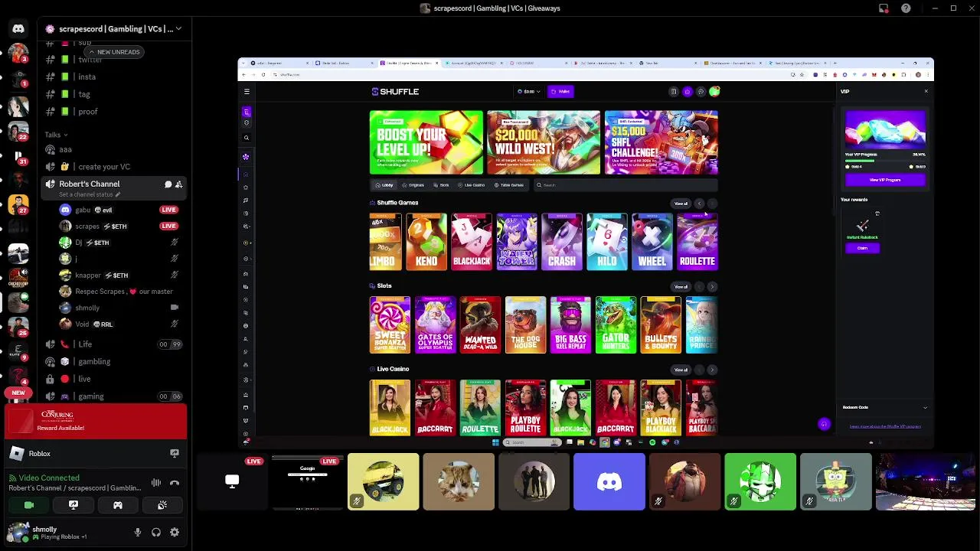Jump to New Unreads at top
This screenshot has width=980, height=551.
113,52
